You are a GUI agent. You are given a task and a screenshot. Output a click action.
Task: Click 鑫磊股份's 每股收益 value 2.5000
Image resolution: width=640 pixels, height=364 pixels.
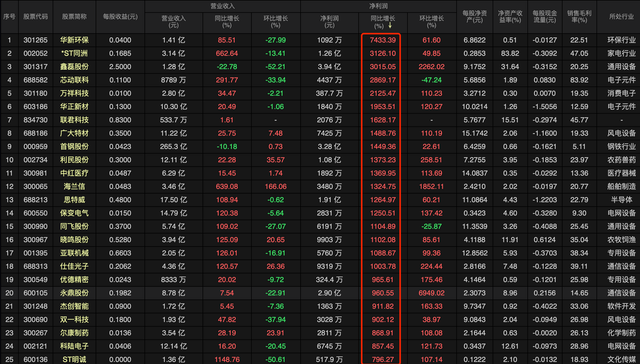[x=120, y=67]
